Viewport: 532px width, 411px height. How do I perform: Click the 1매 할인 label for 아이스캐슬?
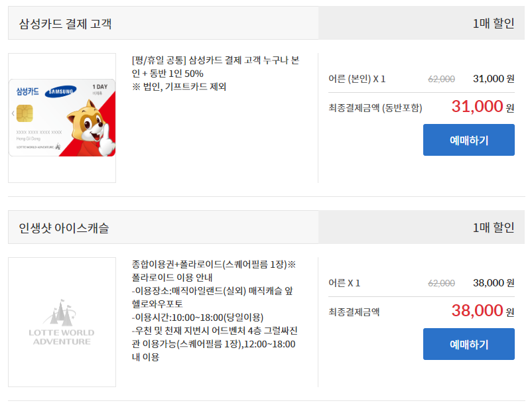point(494,227)
